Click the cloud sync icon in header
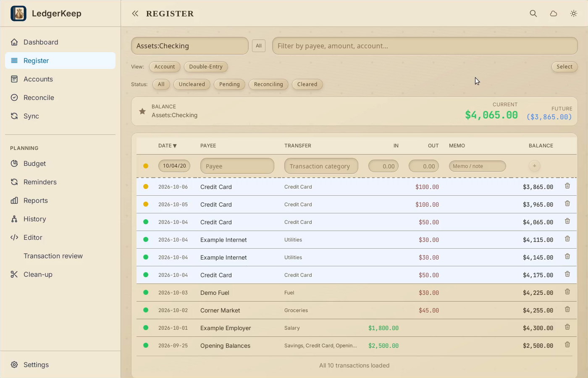588x378 pixels. [554, 13]
